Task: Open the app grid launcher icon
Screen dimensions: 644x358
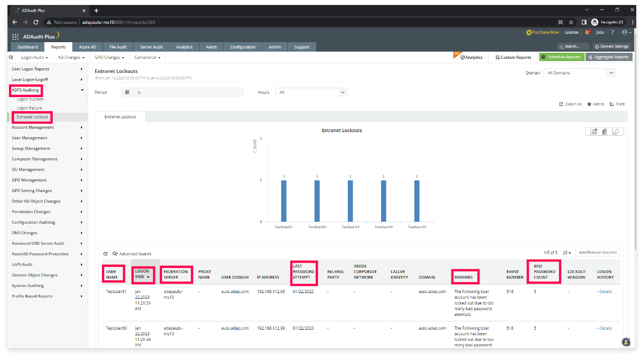Action: click(x=15, y=37)
